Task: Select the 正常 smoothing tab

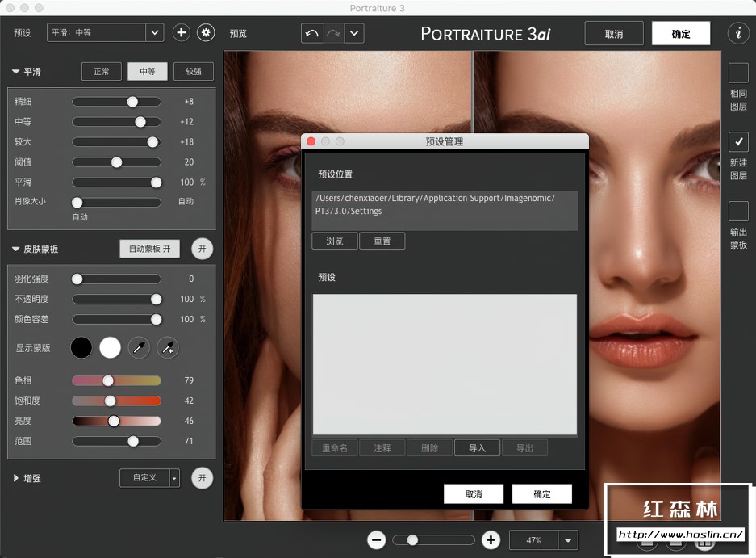Action: tap(102, 71)
